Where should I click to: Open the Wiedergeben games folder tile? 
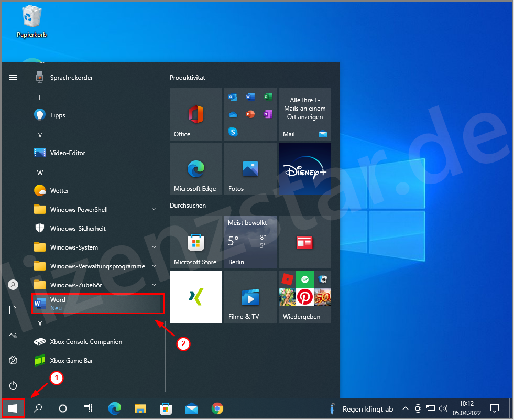(x=305, y=297)
